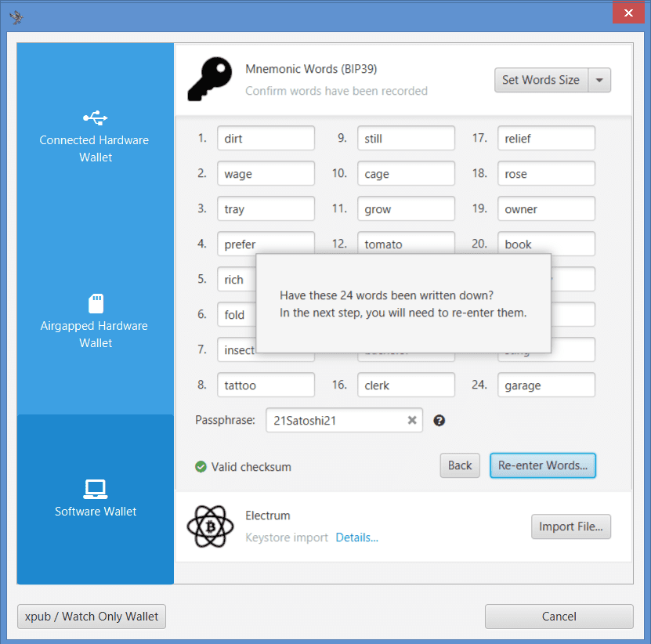The width and height of the screenshot is (651, 644).
Task: Click the Re-enter Words button
Action: (x=543, y=465)
